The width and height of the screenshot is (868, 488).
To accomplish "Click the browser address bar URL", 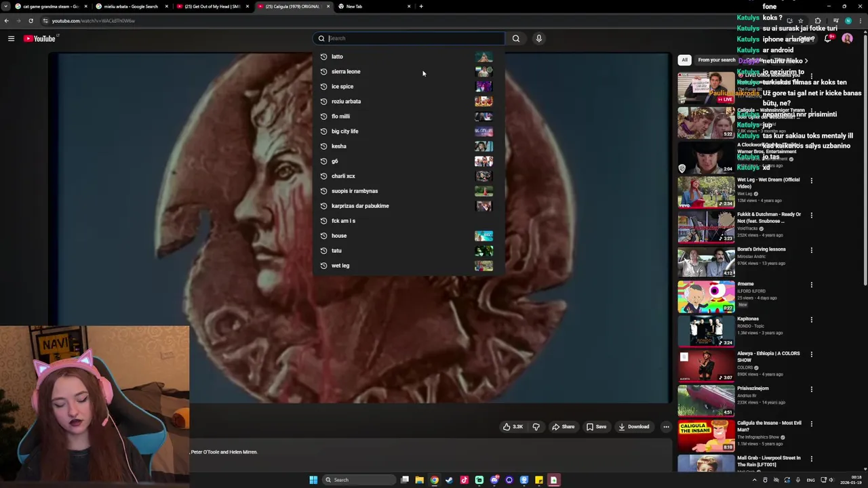I will 93,21.
